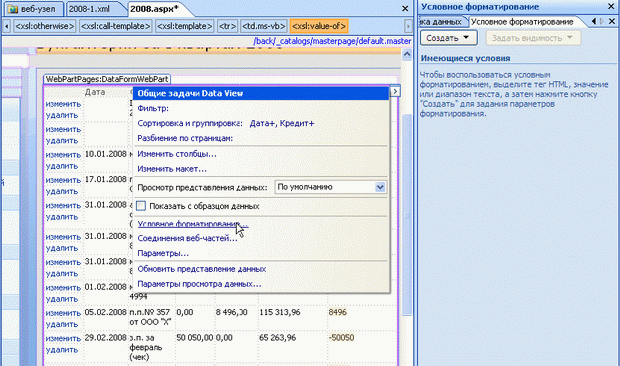The width and height of the screenshot is (620, 366).
Task: Open Параметры entry in tasks menu
Action: click(163, 253)
